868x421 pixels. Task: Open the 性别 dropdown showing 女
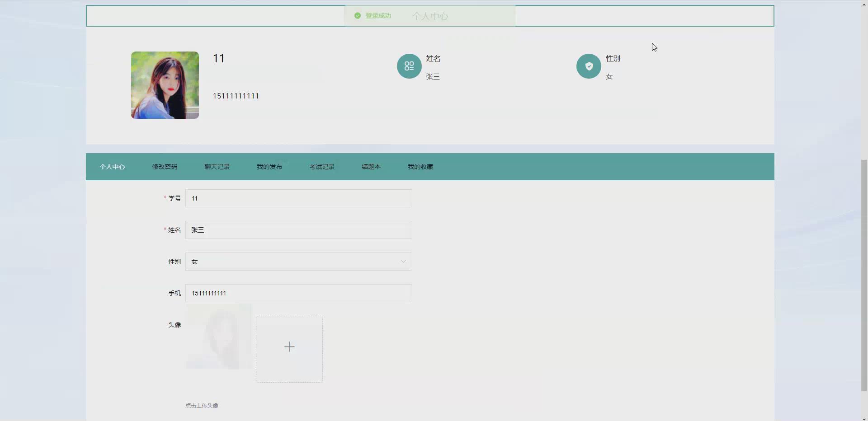click(298, 262)
